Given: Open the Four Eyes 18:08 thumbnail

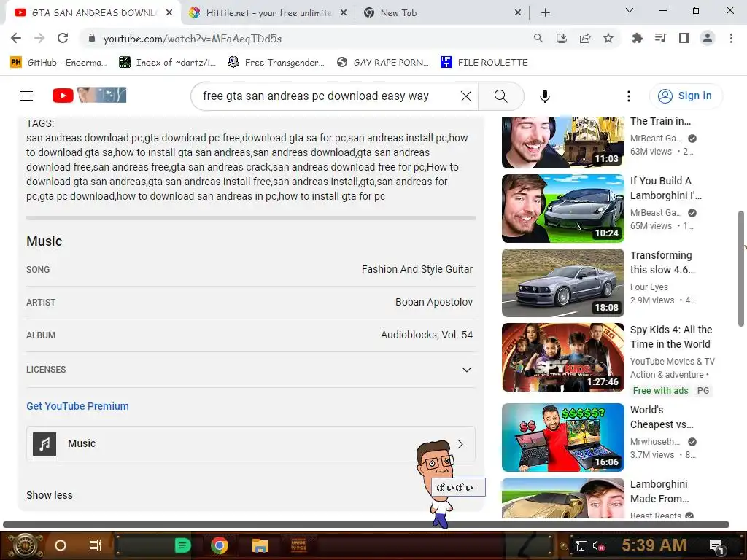Looking at the screenshot, I should tap(563, 283).
